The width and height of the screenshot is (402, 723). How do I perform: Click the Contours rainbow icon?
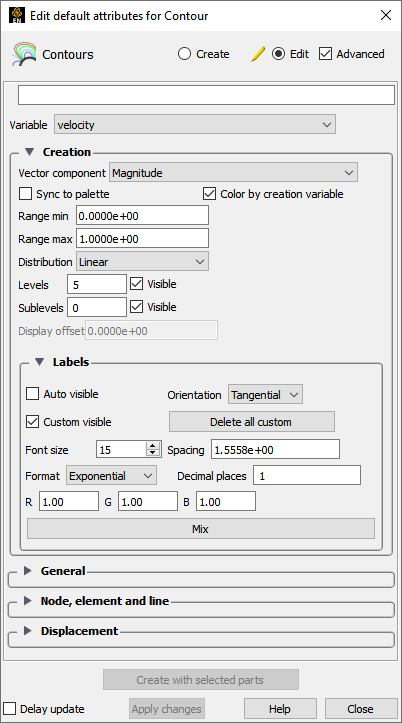(x=24, y=54)
